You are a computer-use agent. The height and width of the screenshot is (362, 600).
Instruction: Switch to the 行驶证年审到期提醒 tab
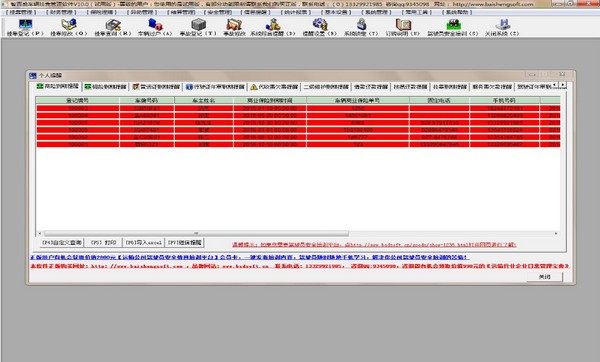pyautogui.click(x=215, y=87)
